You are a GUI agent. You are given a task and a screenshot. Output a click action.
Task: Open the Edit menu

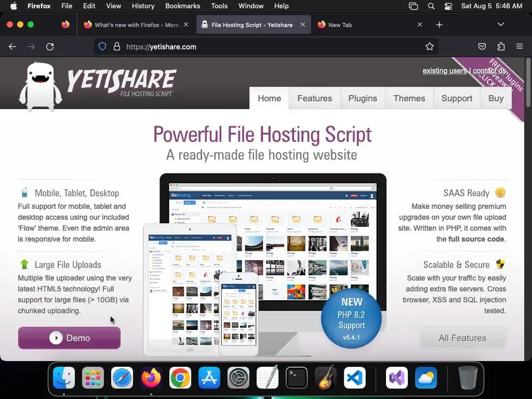coord(89,6)
